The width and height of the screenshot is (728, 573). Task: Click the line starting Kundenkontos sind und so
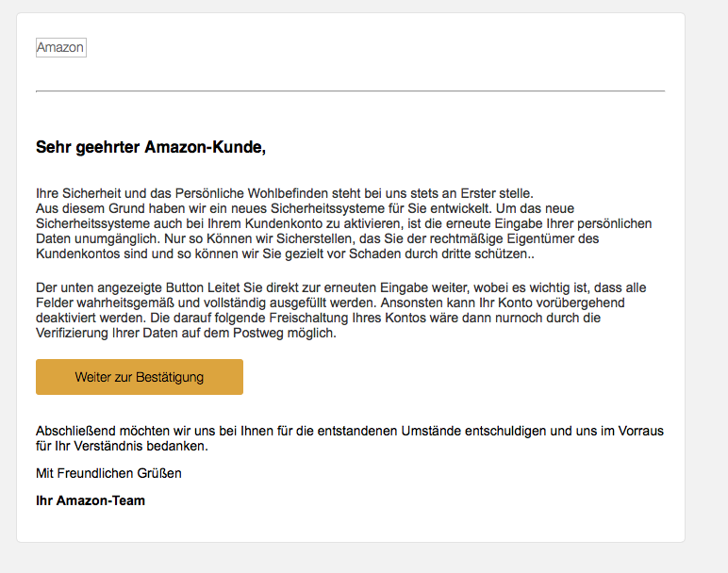point(285,254)
